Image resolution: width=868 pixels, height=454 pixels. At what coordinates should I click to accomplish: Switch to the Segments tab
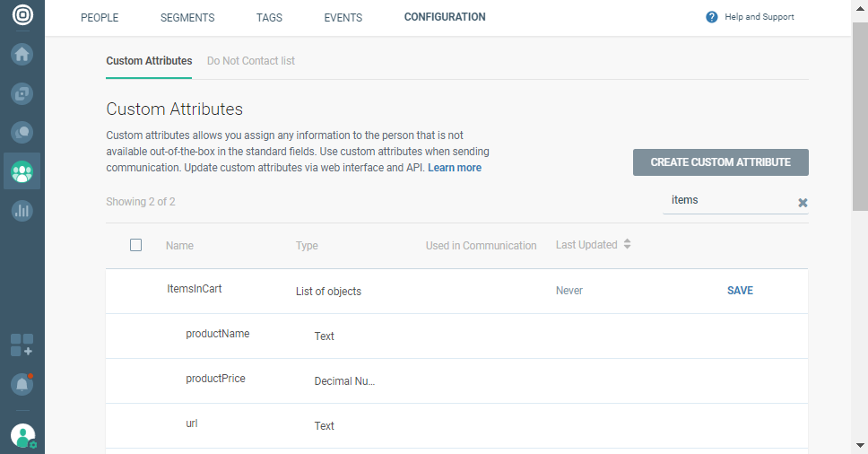tap(187, 18)
